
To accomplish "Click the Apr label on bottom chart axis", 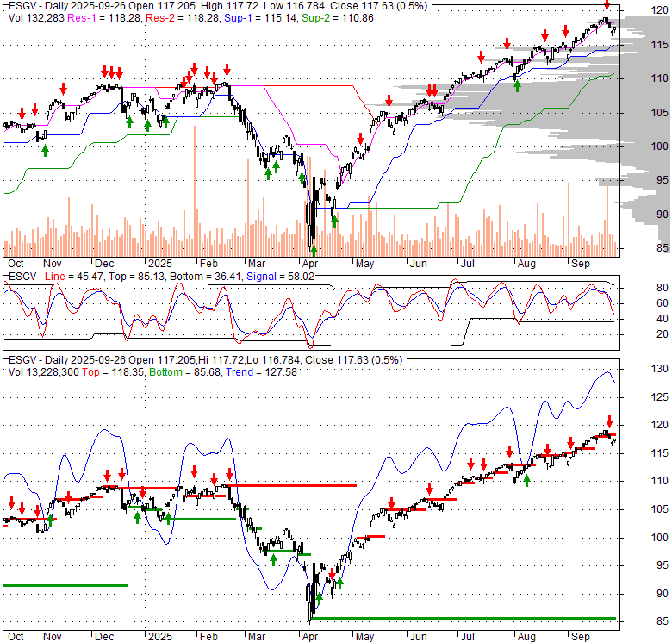I will pyautogui.click(x=310, y=637).
